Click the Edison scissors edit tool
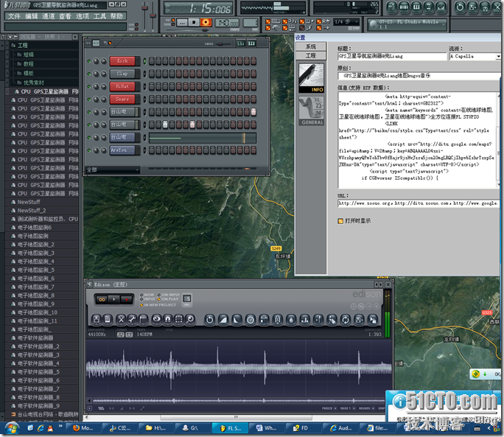The height and width of the screenshot is (437, 504). tap(121, 319)
